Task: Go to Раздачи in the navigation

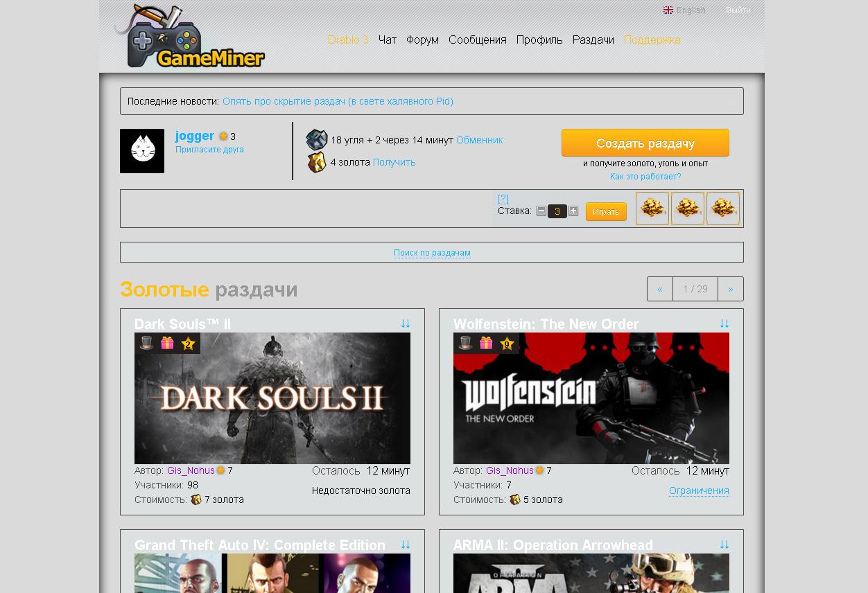Action: point(593,39)
